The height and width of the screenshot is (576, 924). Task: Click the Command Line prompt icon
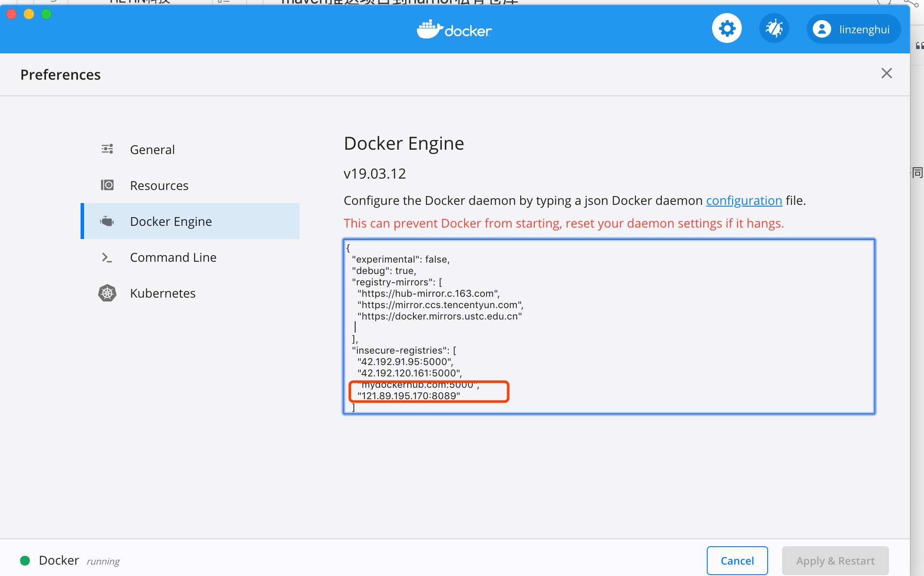tap(107, 257)
